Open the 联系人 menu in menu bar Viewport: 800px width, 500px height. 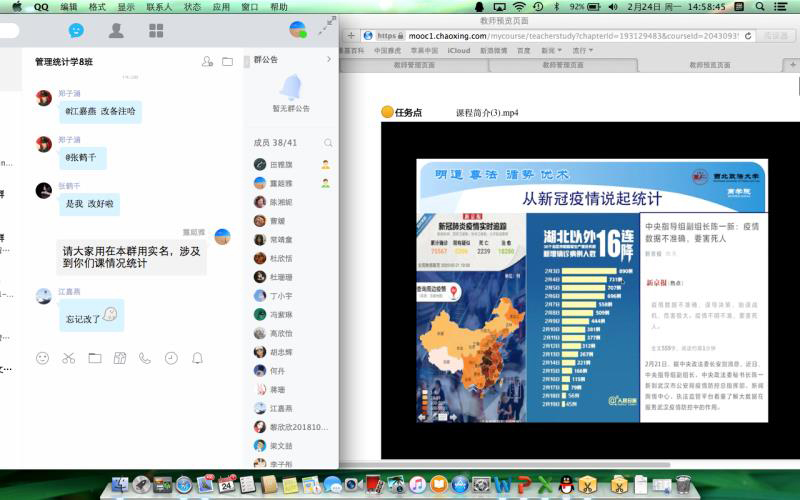click(x=159, y=7)
